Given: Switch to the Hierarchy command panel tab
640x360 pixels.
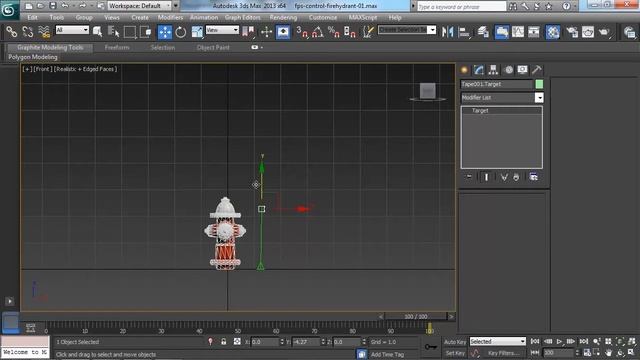Looking at the screenshot, I should point(493,70).
